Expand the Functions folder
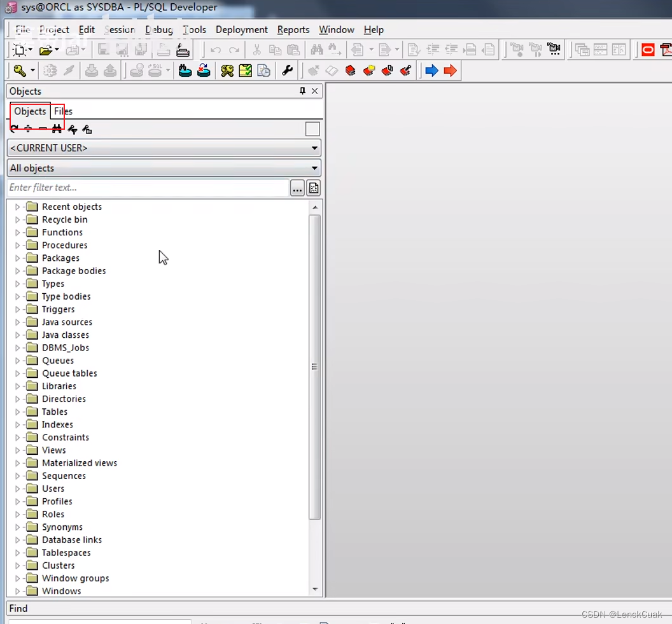 click(17, 233)
